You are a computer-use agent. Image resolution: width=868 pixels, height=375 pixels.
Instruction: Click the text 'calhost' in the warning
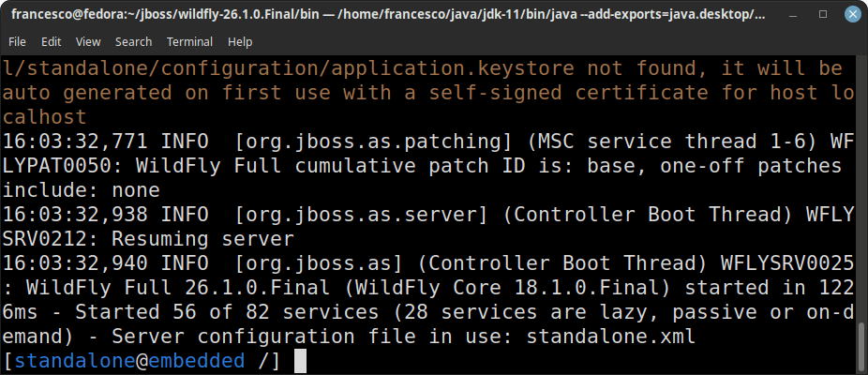pyautogui.click(x=45, y=117)
